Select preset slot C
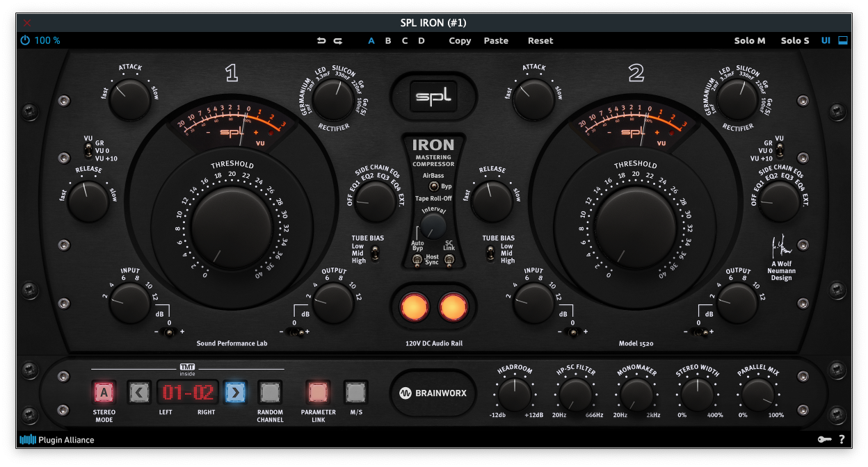This screenshot has height=467, width=868. (x=405, y=41)
